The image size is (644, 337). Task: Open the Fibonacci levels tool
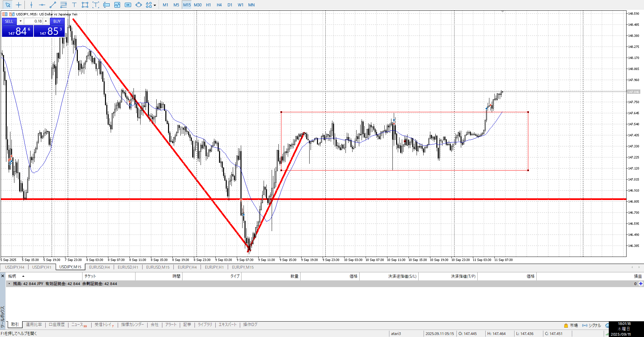point(63,5)
